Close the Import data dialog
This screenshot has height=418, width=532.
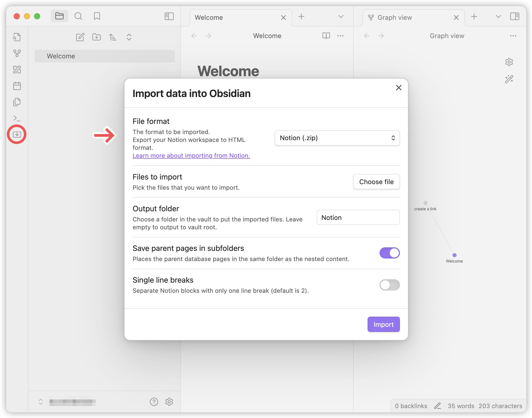coord(399,88)
